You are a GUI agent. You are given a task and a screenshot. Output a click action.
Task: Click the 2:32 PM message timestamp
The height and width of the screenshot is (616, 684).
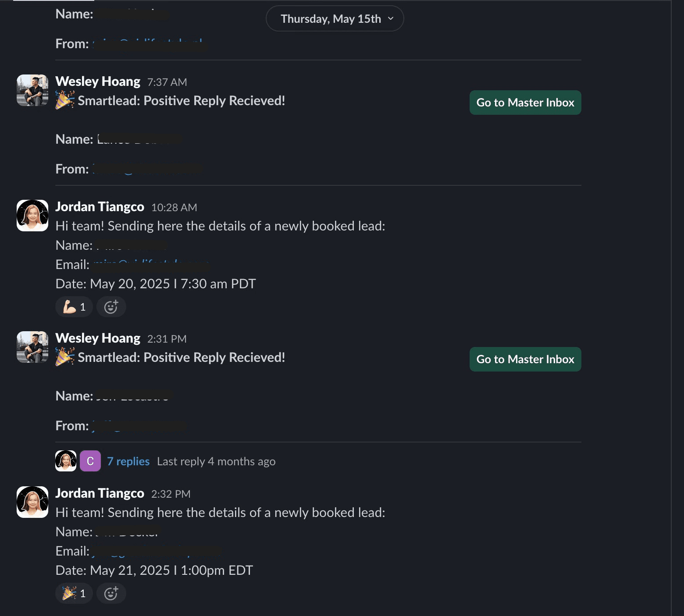[171, 494]
